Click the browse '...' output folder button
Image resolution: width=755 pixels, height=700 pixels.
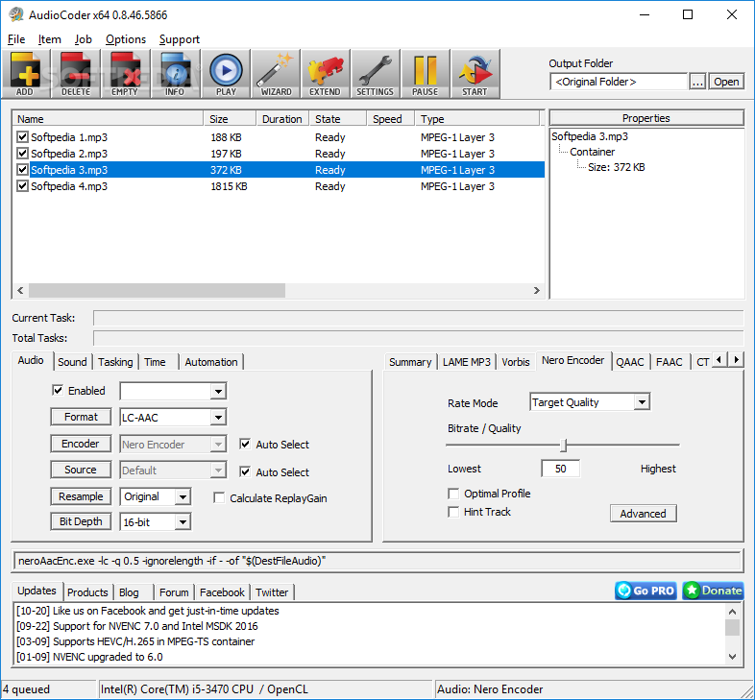pyautogui.click(x=697, y=82)
